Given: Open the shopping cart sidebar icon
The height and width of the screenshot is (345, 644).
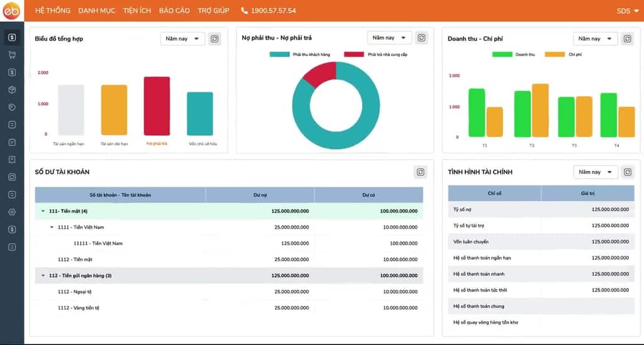Looking at the screenshot, I should click(12, 55).
